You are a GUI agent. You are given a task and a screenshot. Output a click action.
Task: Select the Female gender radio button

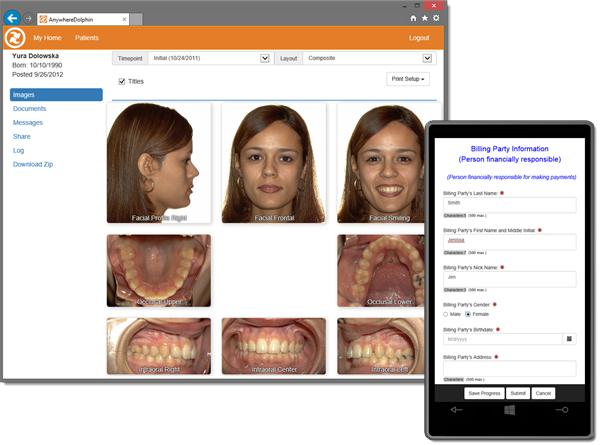[468, 314]
